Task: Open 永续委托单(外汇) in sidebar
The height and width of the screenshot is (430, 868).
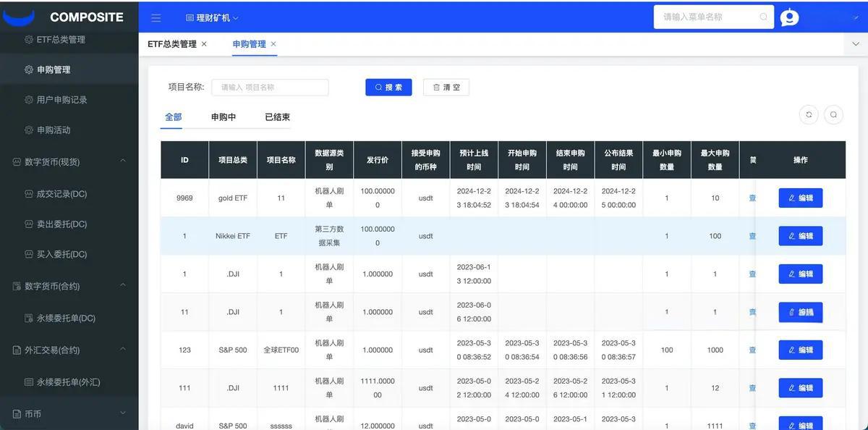Action: click(69, 381)
